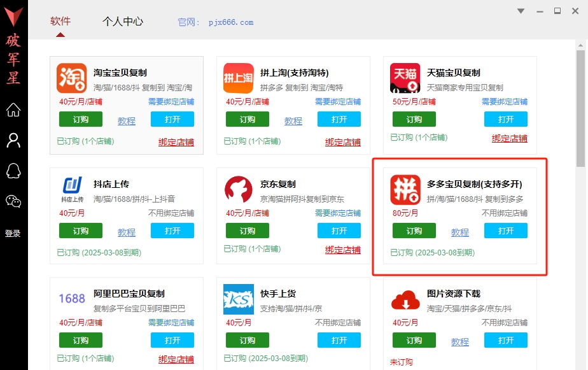Switch to the 个人中心 tab
The height and width of the screenshot is (370, 588).
pos(123,22)
